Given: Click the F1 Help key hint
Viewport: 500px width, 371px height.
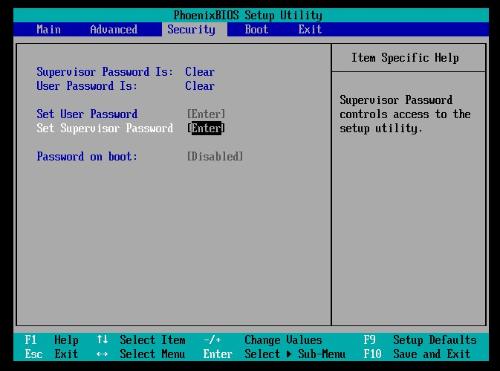Looking at the screenshot, I should pos(51,340).
